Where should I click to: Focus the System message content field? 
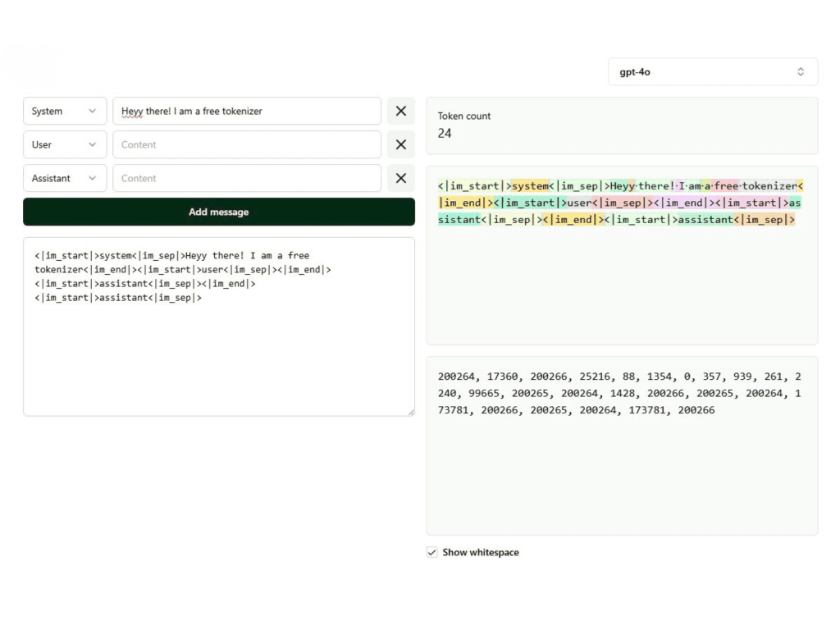[x=246, y=112]
